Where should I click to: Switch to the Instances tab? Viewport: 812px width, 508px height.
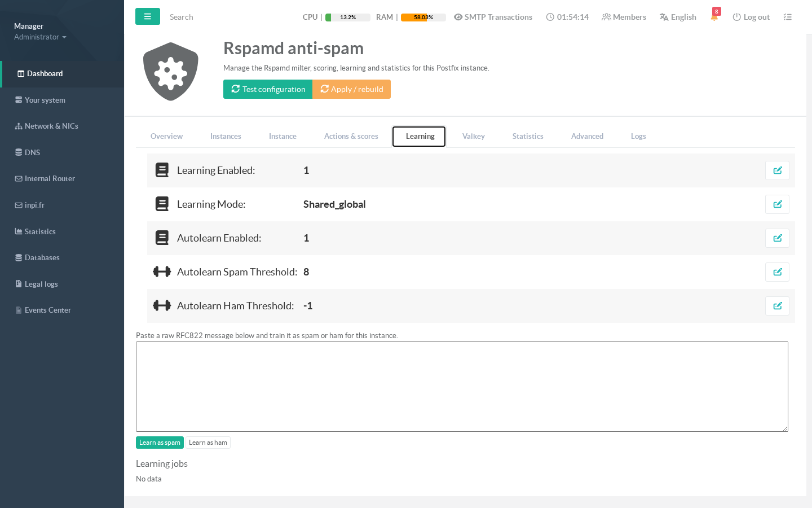pyautogui.click(x=226, y=136)
